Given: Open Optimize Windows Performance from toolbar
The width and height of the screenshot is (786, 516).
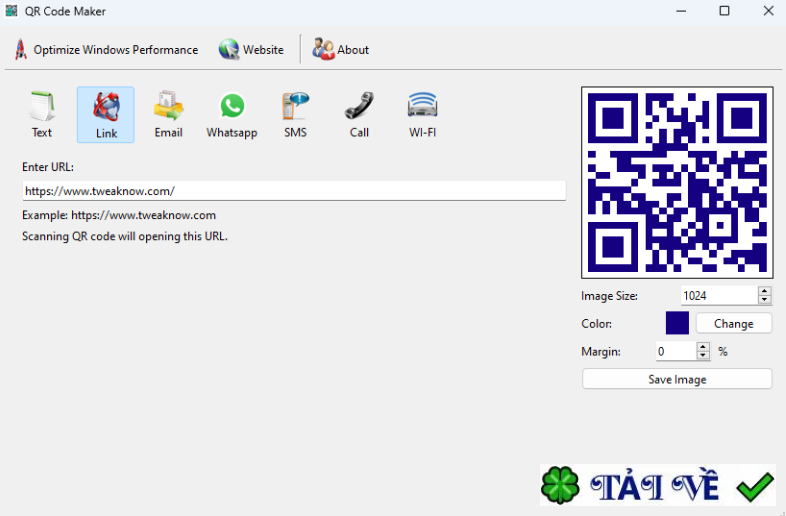Looking at the screenshot, I should (106, 50).
